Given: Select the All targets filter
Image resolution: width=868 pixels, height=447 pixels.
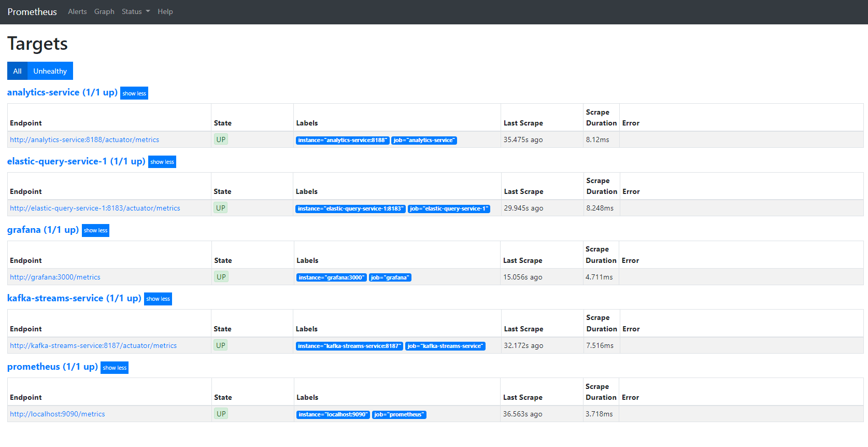Looking at the screenshot, I should pyautogui.click(x=17, y=71).
